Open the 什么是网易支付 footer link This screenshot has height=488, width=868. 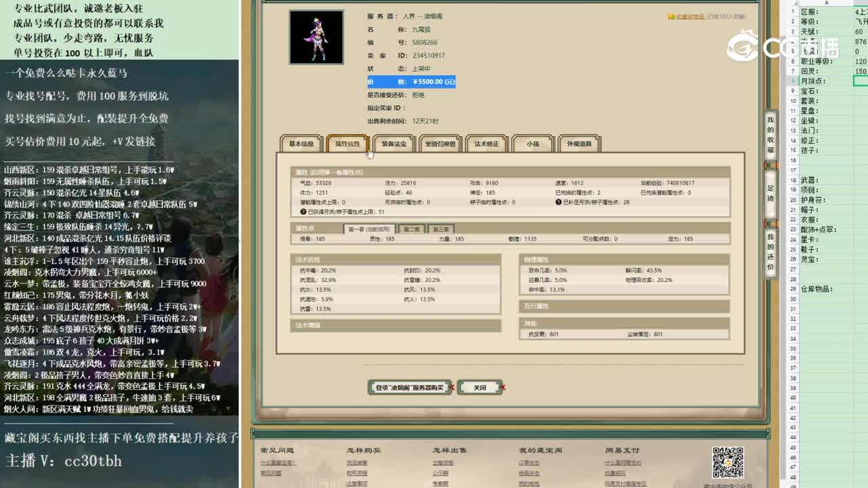point(623,464)
